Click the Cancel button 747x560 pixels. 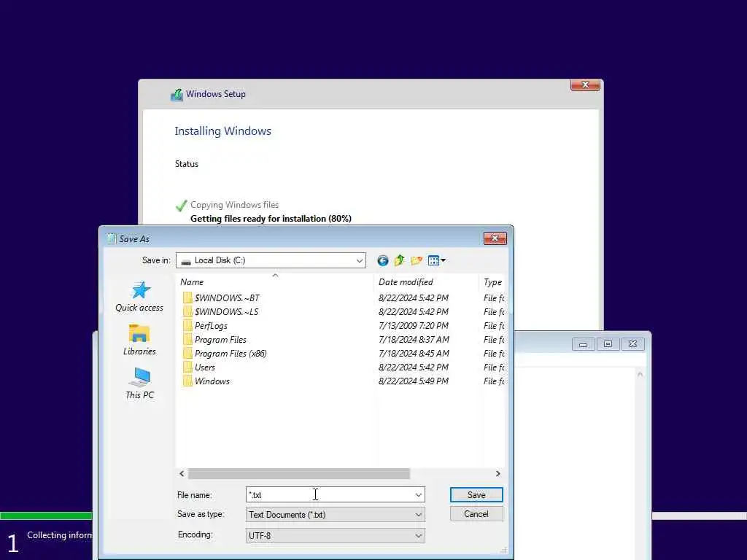point(476,514)
